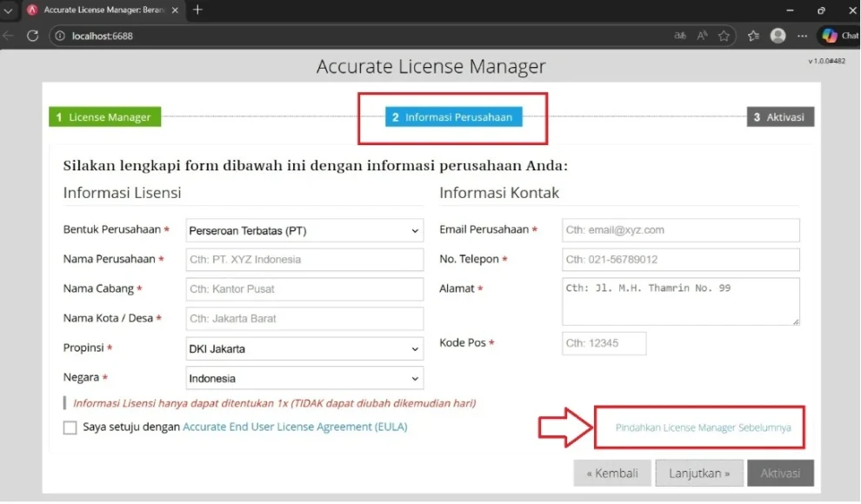
Task: Go to step 3 Aktivasi
Action: pyautogui.click(x=780, y=116)
